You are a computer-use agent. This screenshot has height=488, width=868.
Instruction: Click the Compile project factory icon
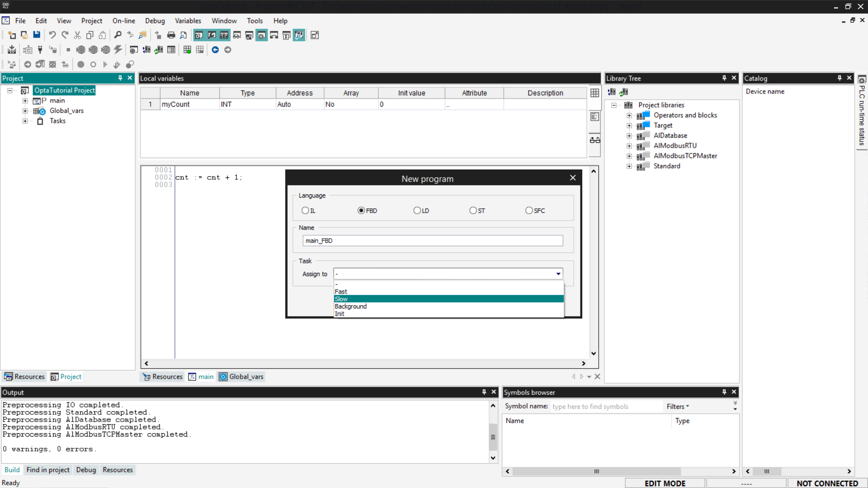12,50
